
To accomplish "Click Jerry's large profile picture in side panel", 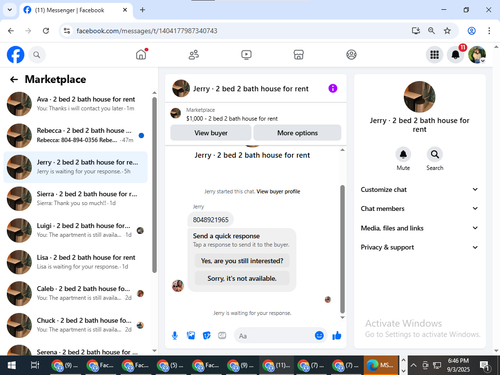I will [419, 97].
